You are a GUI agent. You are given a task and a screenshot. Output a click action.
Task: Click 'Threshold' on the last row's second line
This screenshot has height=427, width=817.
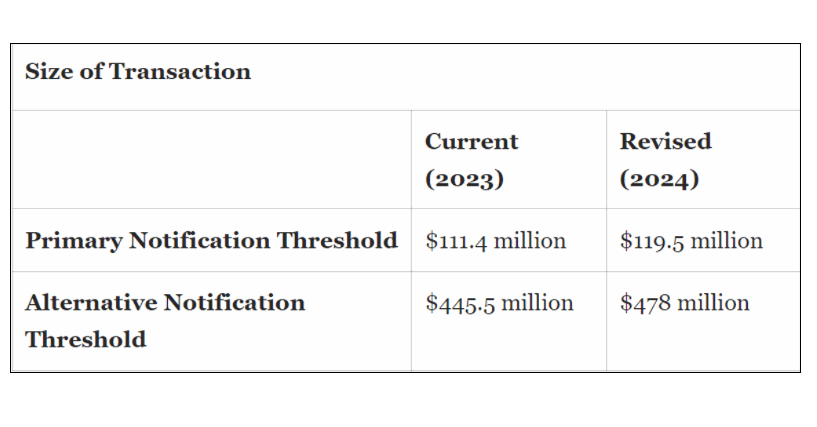[x=85, y=340]
